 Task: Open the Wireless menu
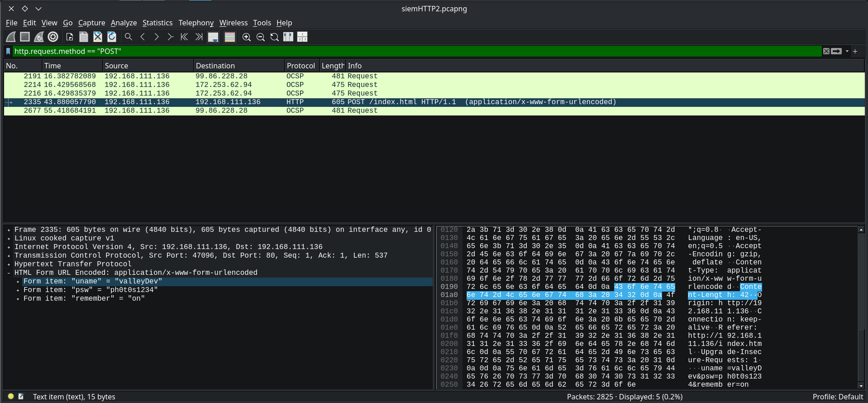point(234,23)
